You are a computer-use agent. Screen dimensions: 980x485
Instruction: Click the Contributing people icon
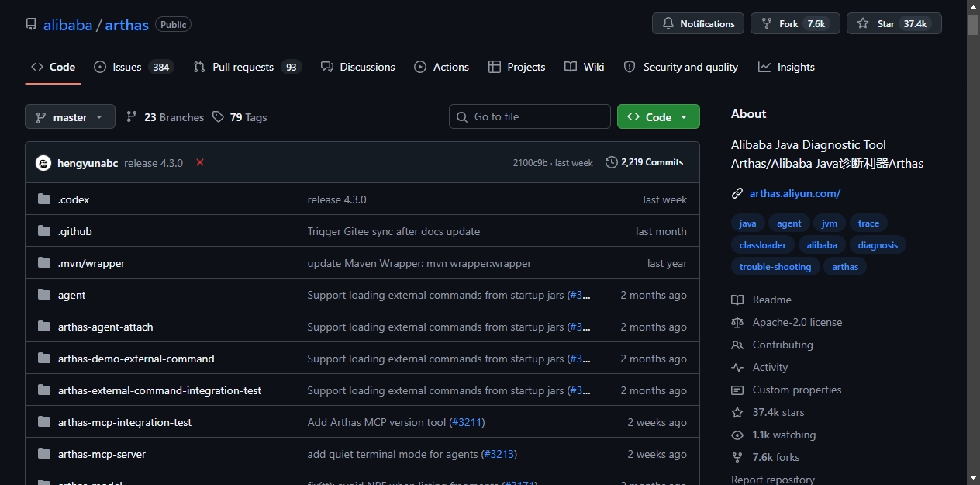737,345
